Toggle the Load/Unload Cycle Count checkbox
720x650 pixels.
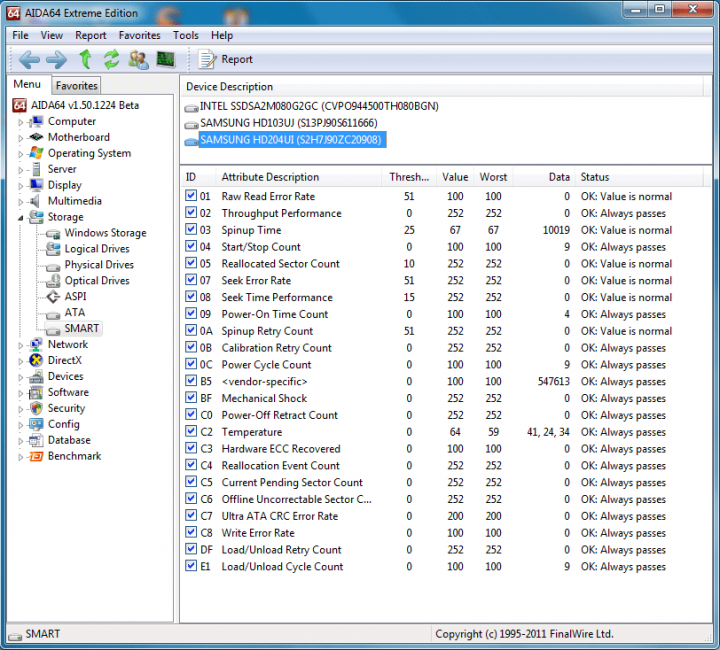tap(191, 566)
